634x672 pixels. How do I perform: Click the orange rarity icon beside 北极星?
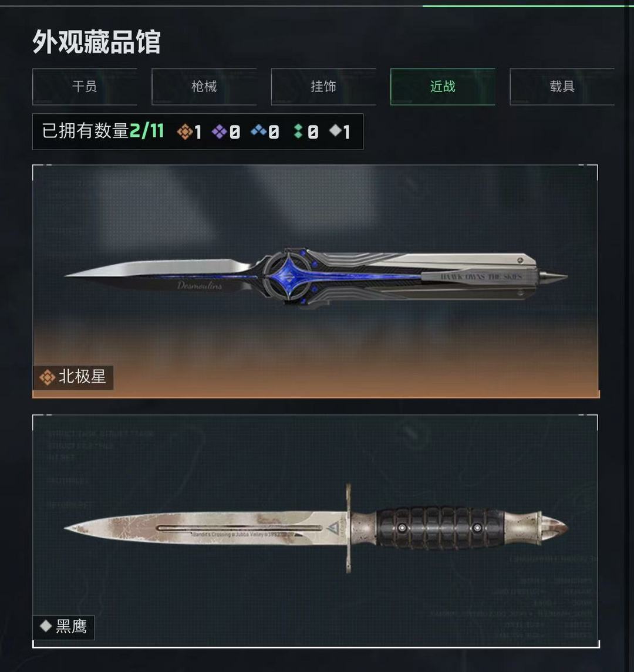click(47, 377)
